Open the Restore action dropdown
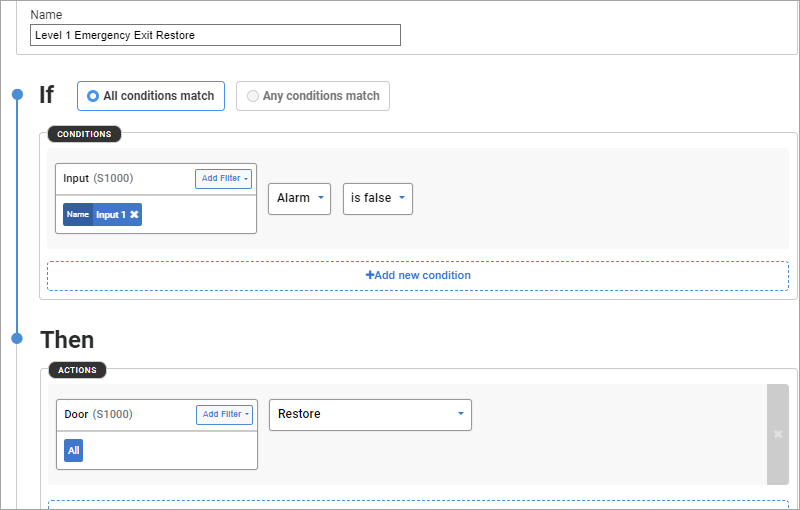Image resolution: width=800 pixels, height=510 pixels. [370, 414]
